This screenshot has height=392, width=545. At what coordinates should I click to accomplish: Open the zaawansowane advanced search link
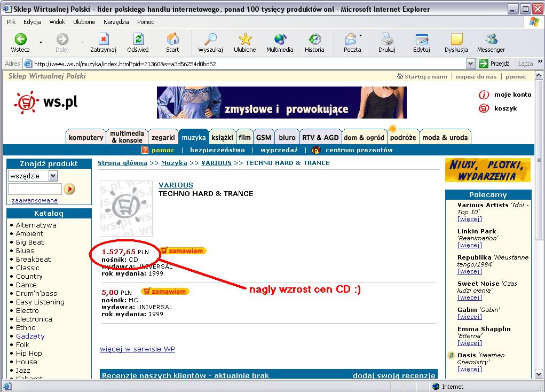(x=35, y=200)
